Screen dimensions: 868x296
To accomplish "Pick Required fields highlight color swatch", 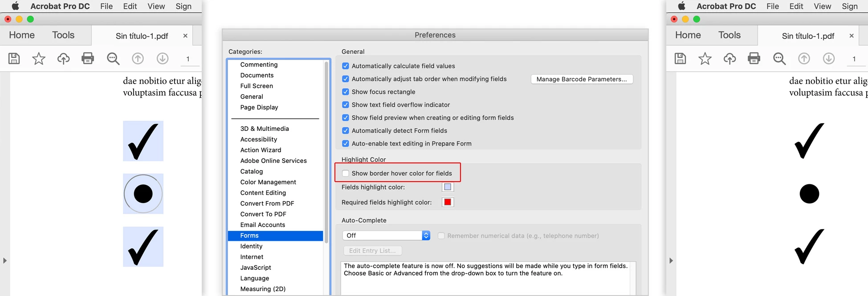I will coord(448,202).
